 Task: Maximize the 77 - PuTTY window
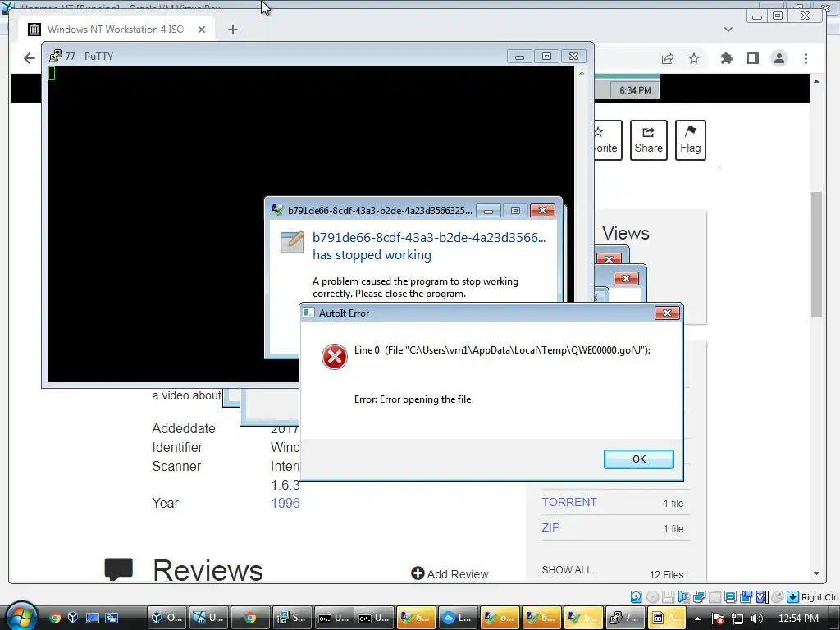(546, 57)
